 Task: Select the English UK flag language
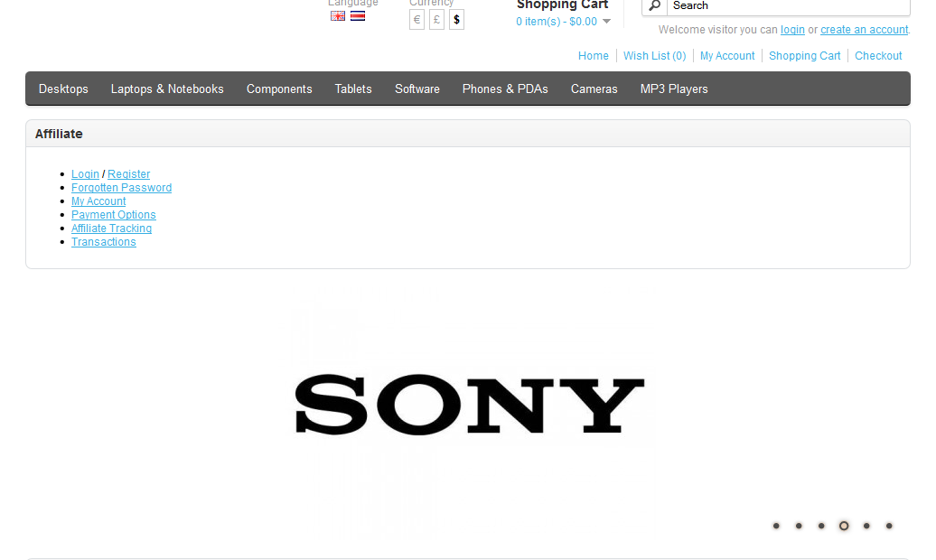pos(338,16)
